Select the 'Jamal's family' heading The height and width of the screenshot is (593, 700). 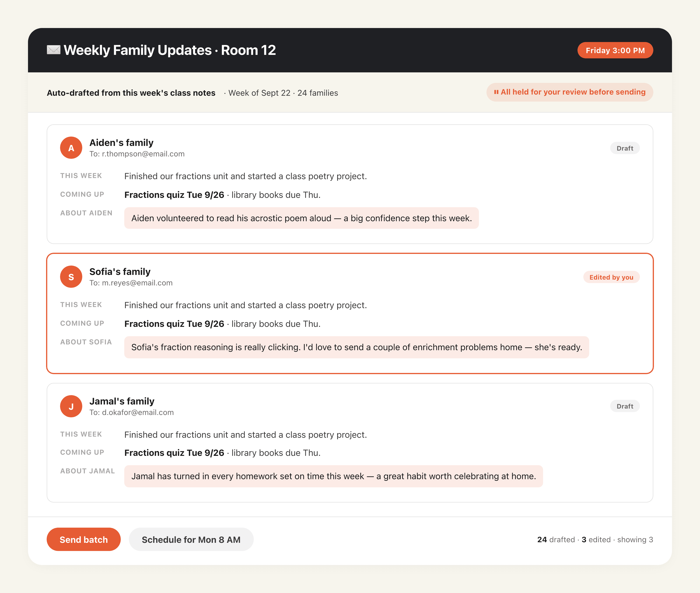tap(122, 401)
